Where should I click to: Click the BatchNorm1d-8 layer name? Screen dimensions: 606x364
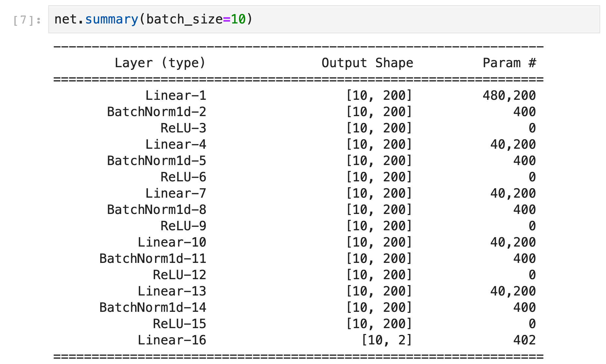point(157,210)
